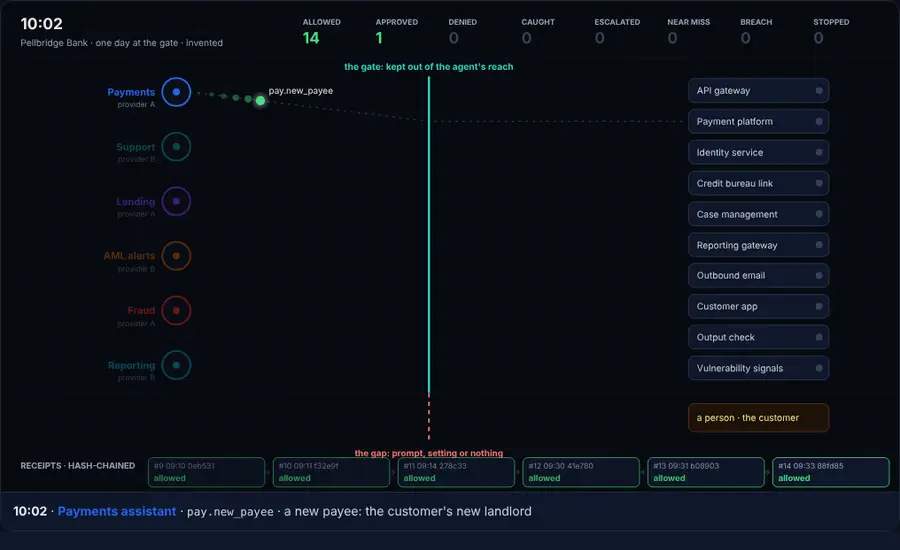The image size is (900, 550).
Task: Click the Payments assistant link in footer
Action: [117, 511]
